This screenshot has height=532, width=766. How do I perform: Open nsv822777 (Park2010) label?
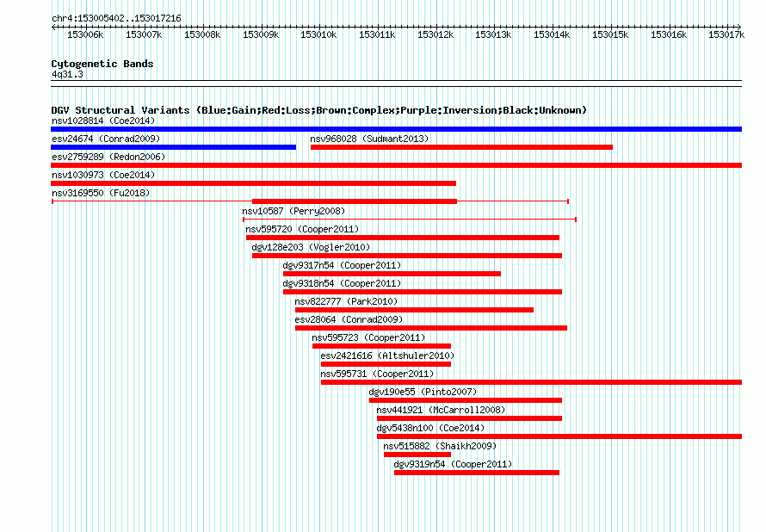click(346, 301)
